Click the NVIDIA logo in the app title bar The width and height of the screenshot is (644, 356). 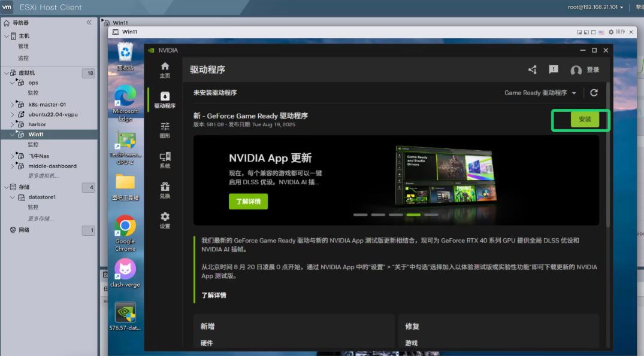151,50
